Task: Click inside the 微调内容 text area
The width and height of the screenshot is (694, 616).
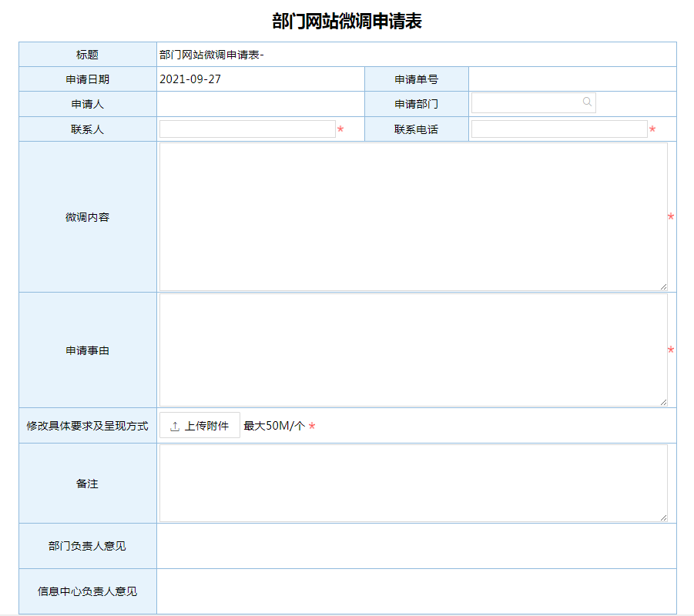Action: click(412, 216)
